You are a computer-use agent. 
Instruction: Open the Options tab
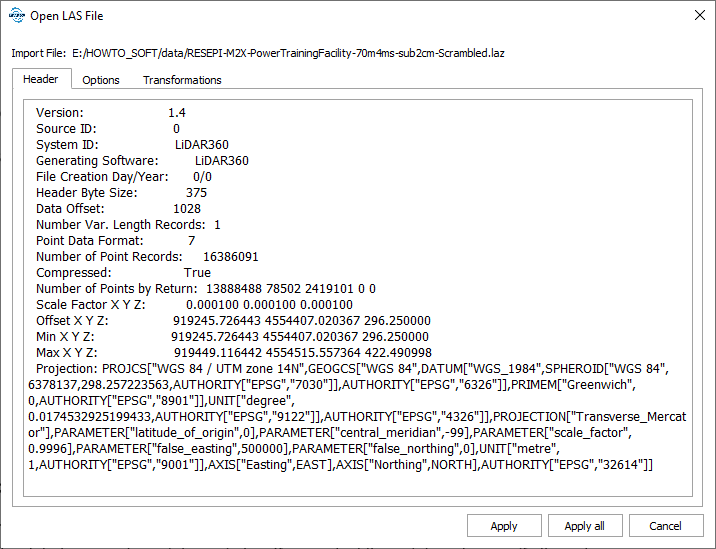[101, 80]
